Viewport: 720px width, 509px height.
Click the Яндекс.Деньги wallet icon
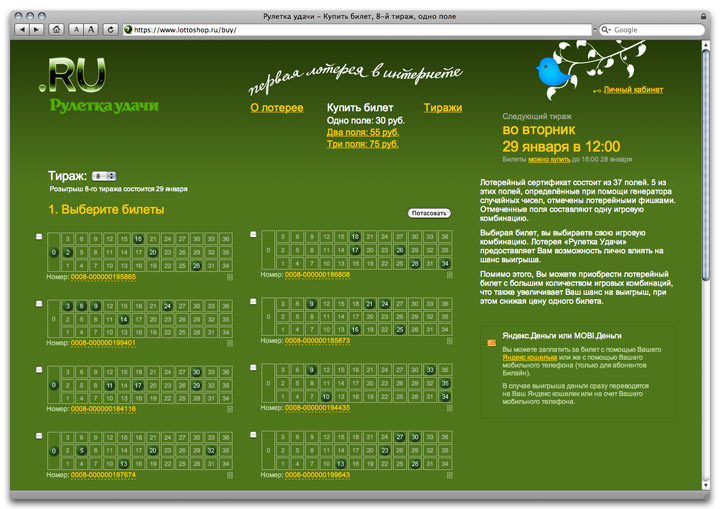pos(491,343)
